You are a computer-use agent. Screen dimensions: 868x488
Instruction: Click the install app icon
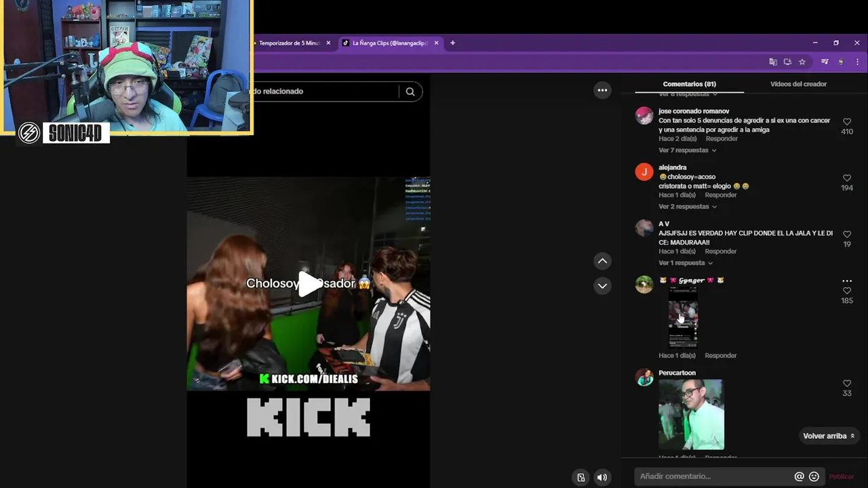(787, 62)
